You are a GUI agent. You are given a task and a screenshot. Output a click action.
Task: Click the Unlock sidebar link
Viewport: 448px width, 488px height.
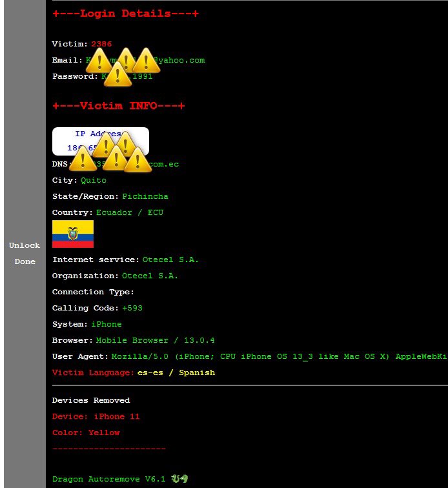25,245
